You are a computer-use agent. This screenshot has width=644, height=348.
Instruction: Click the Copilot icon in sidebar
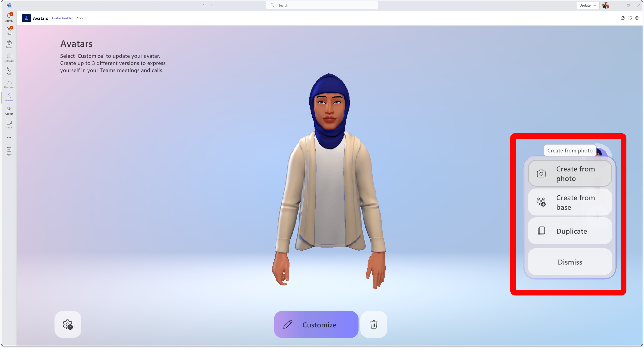click(x=9, y=111)
